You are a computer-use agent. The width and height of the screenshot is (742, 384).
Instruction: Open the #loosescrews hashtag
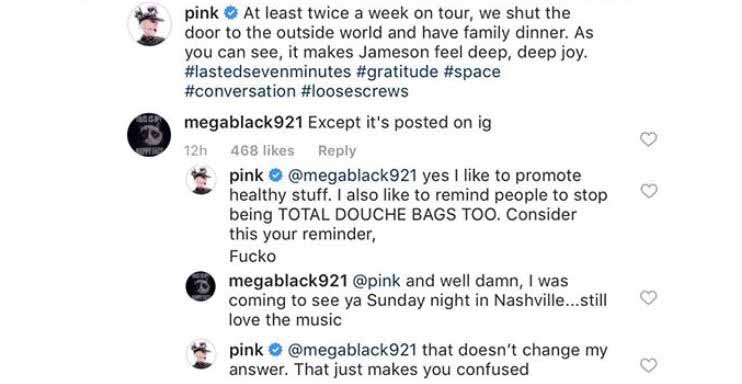click(354, 91)
